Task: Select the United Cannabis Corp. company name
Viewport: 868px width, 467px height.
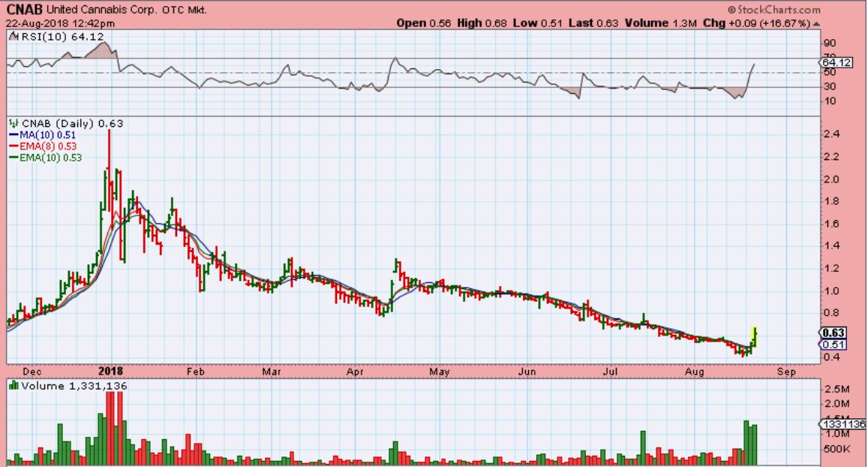Action: click(x=103, y=10)
